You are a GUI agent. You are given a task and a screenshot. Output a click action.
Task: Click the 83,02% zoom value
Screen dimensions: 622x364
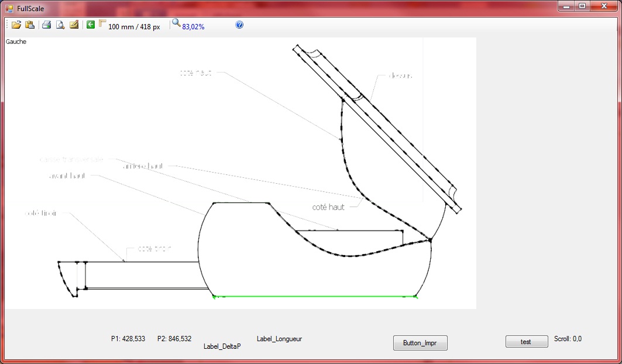click(x=193, y=27)
